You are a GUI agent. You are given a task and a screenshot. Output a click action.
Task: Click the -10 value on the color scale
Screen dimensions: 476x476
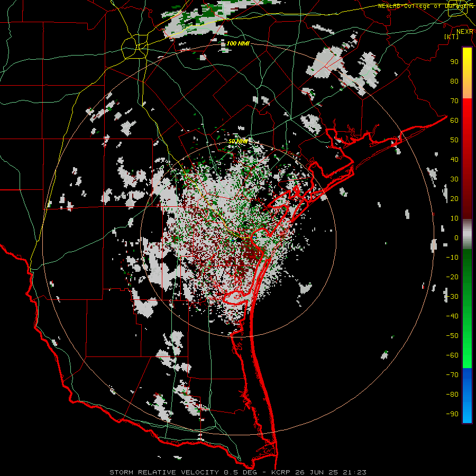click(x=452, y=258)
